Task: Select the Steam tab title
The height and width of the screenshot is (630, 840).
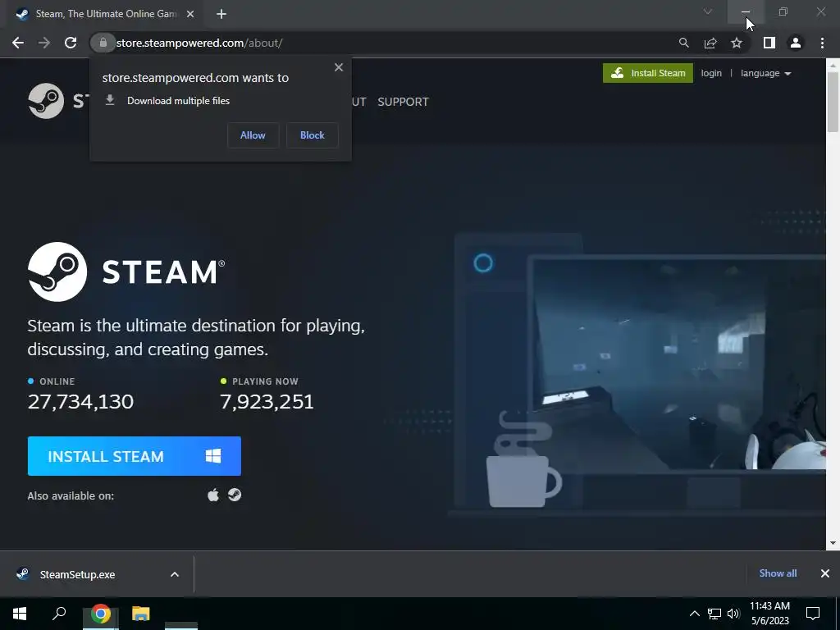Action: point(106,14)
